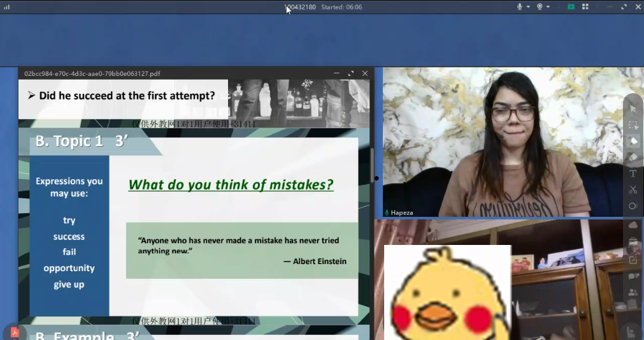Open the grid layout apps icon
The image size is (644, 340).
coord(585,6)
